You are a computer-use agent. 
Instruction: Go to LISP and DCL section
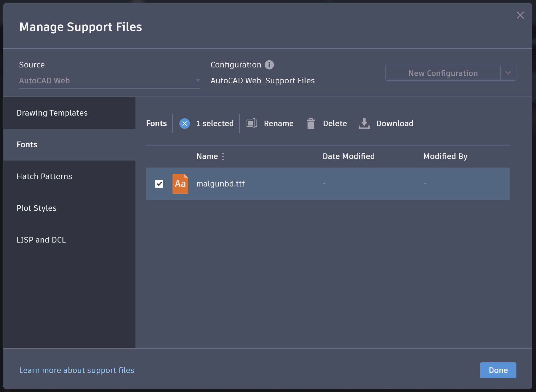41,240
